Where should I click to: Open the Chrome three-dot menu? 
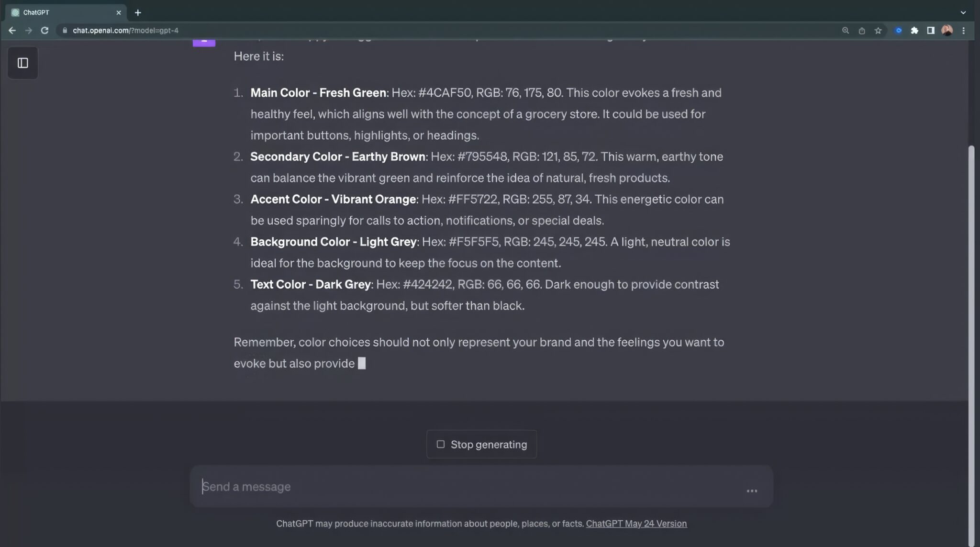[964, 30]
